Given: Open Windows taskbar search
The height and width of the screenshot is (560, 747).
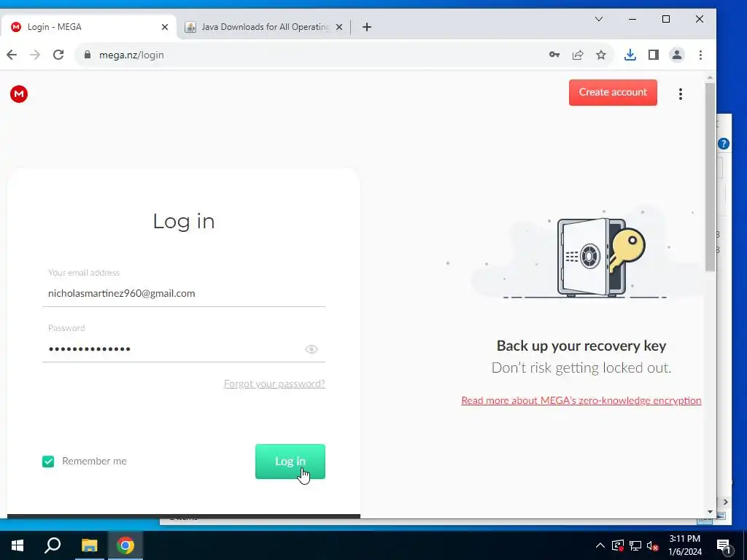Looking at the screenshot, I should tap(53, 545).
